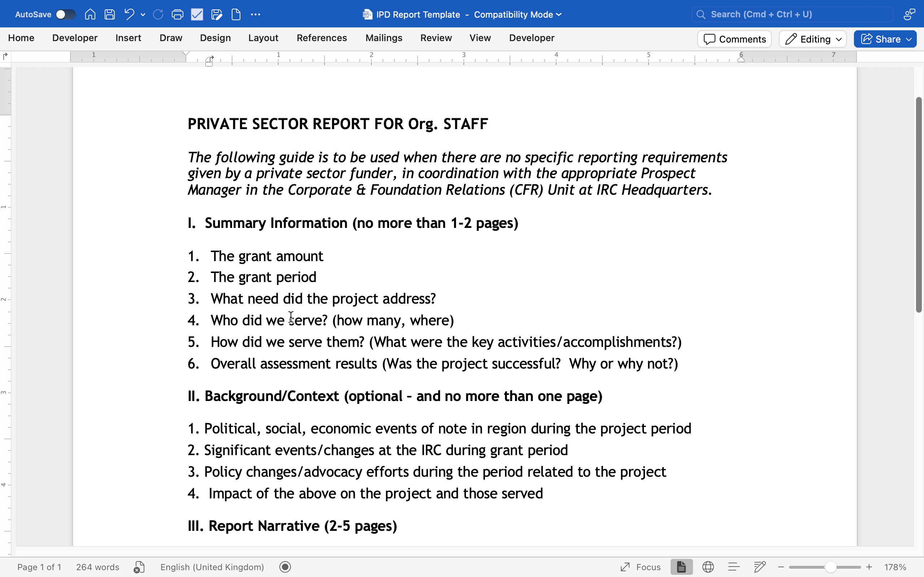This screenshot has width=924, height=577.
Task: Expand the Compatibility Mode title dropdown
Action: [x=559, y=14]
